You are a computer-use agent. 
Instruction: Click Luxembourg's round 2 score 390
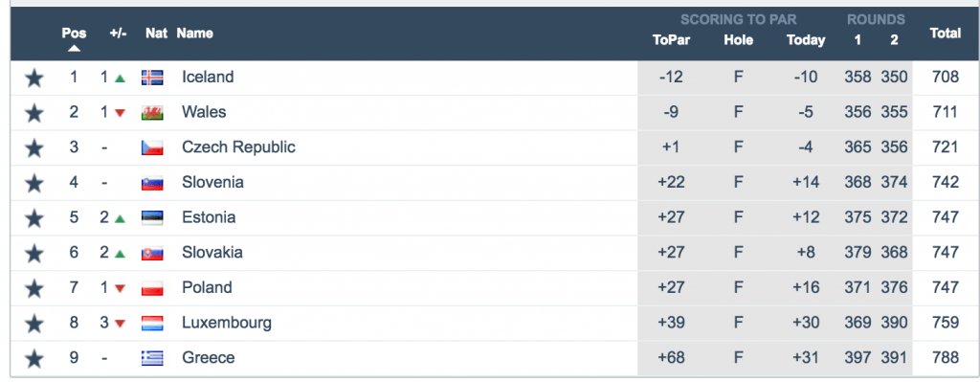click(895, 323)
